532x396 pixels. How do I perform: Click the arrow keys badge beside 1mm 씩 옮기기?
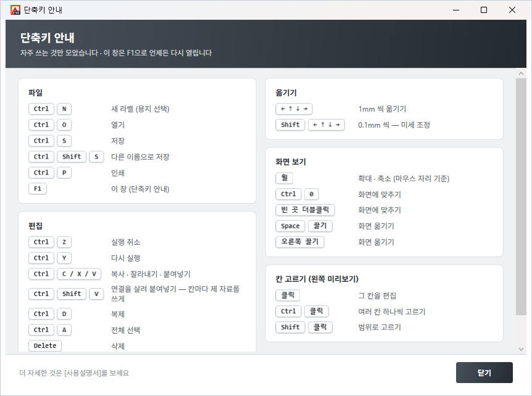(294, 109)
